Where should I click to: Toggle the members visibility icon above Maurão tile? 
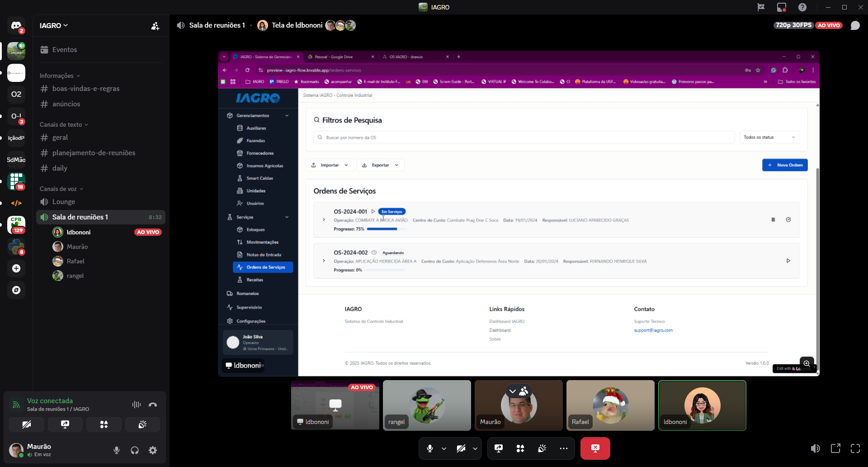pyautogui.click(x=524, y=391)
